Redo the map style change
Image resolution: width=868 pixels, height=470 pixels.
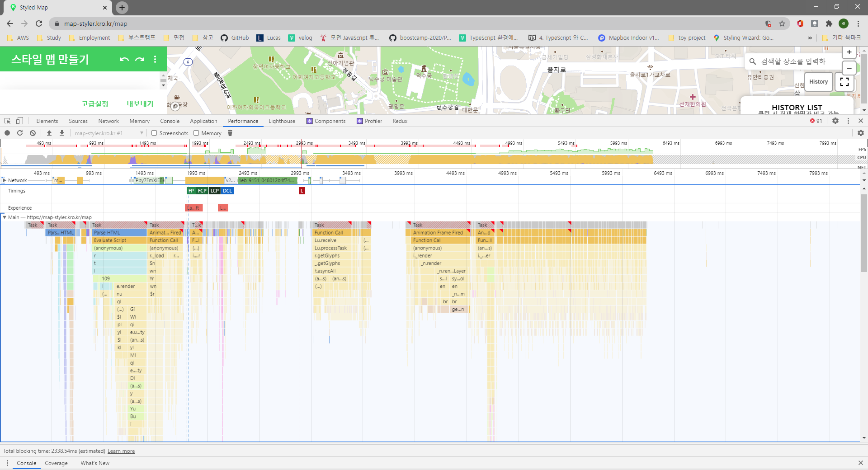pyautogui.click(x=140, y=59)
